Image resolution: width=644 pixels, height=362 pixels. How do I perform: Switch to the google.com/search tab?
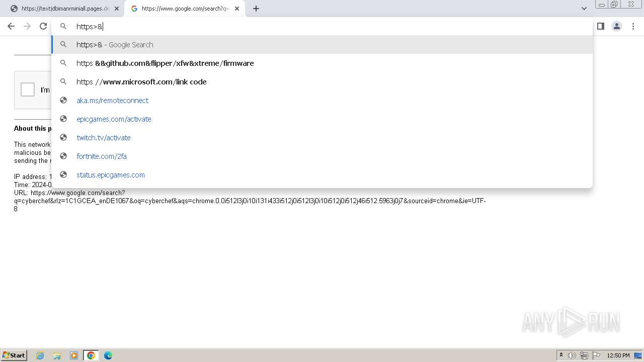point(185,9)
